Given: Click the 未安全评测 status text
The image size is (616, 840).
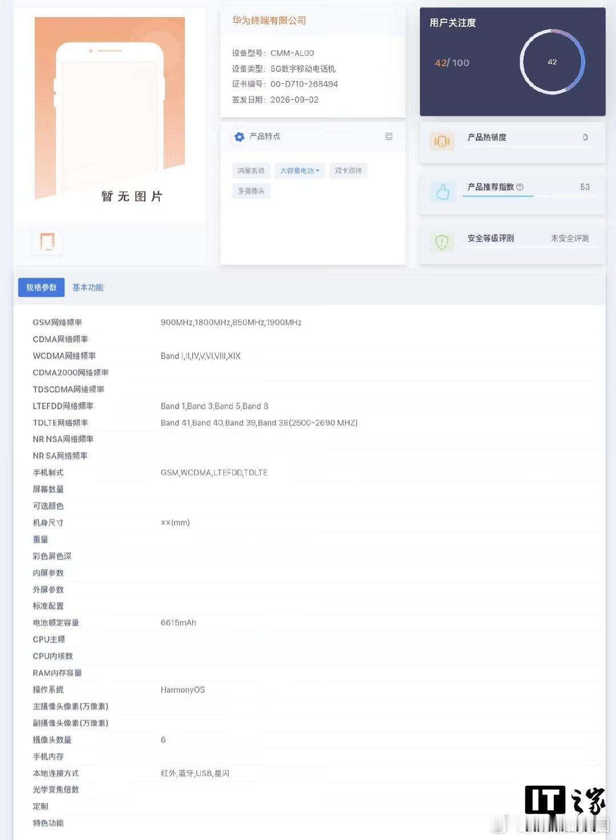Looking at the screenshot, I should click(x=570, y=238).
